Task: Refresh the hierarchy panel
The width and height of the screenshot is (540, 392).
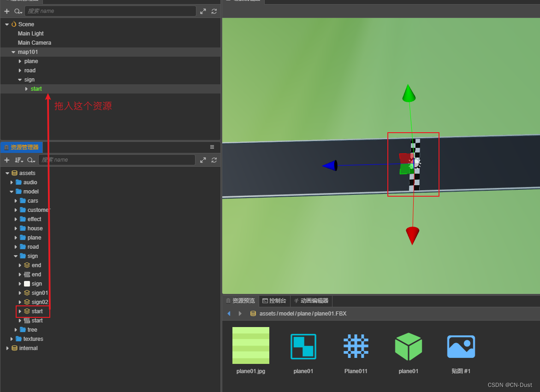Action: pos(214,12)
